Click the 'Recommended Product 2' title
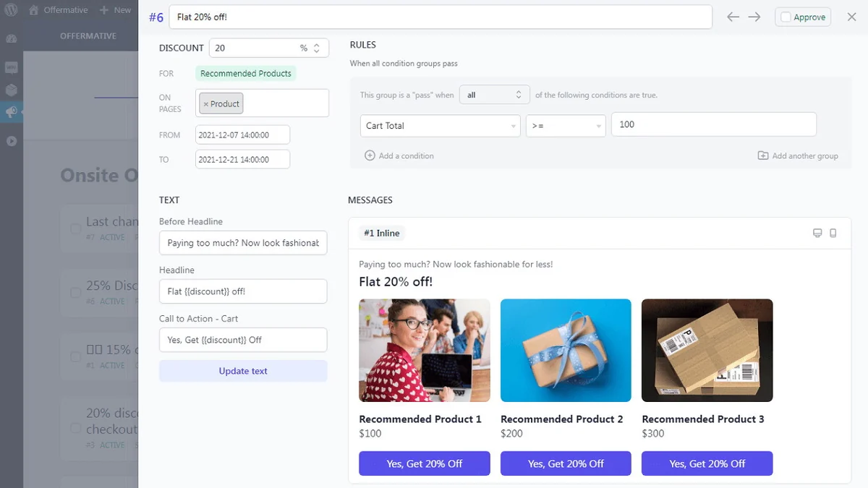This screenshot has width=868, height=488. click(562, 419)
